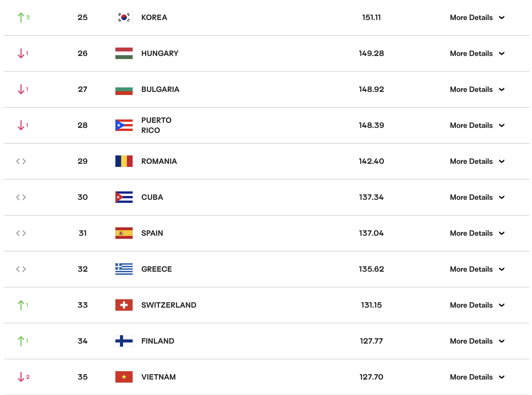532x395 pixels.
Task: Expand More Details for Spain
Action: click(x=477, y=233)
